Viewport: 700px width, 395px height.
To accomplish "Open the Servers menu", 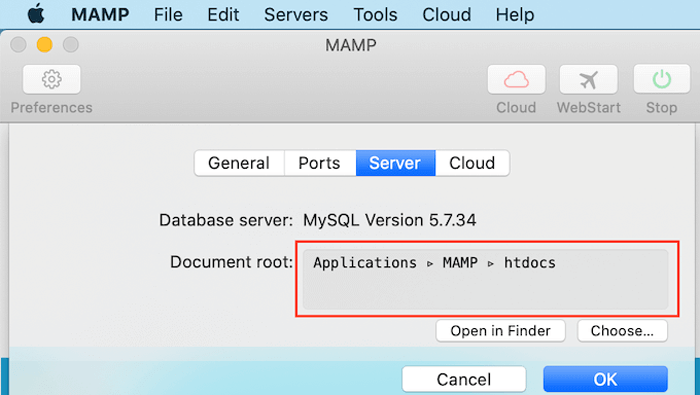I will 296,15.
